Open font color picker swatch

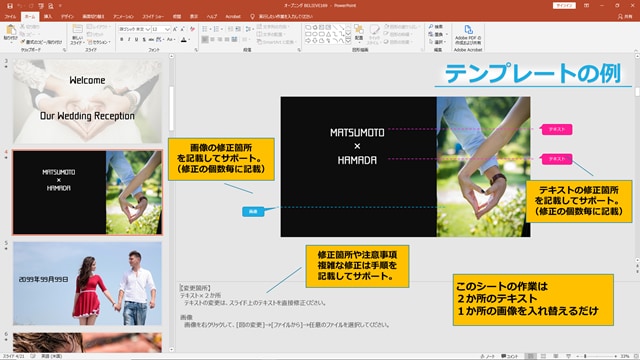184,40
